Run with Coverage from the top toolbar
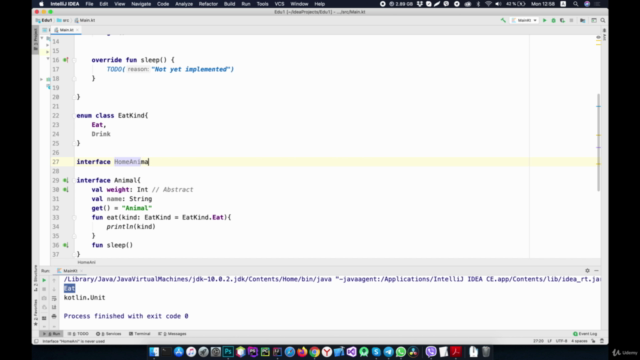 click(x=562, y=20)
